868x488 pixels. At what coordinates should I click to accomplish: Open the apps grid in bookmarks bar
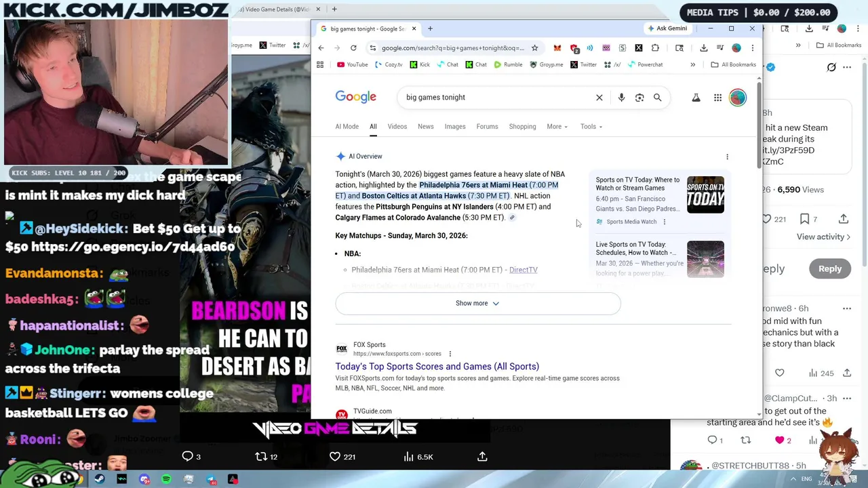tap(320, 64)
